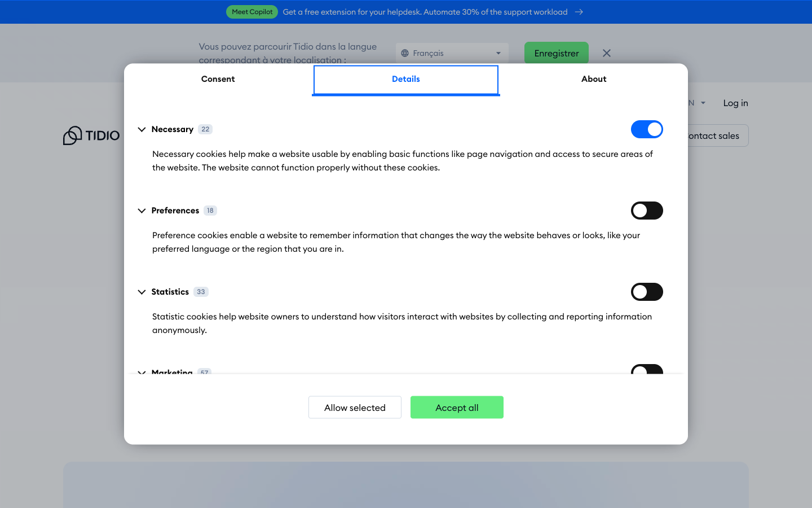Viewport: 812px width, 508px height.
Task: Click the Tidio logo
Action: [x=91, y=135]
